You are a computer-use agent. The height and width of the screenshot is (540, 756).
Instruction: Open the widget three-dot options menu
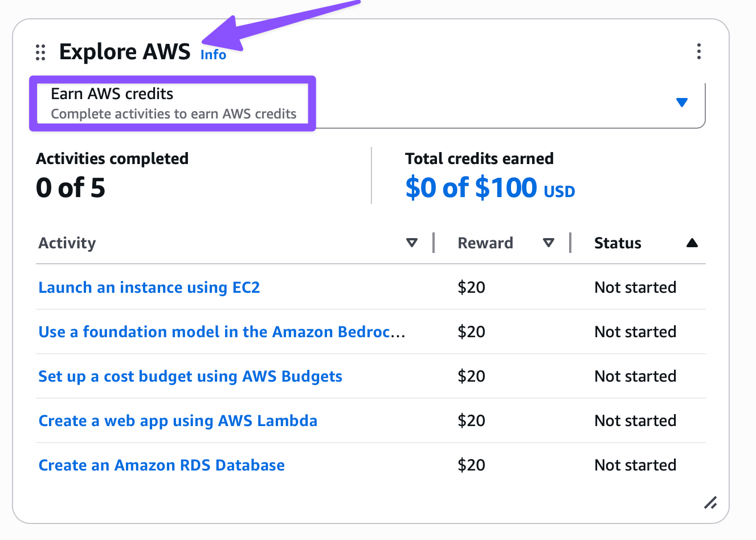coord(698,51)
